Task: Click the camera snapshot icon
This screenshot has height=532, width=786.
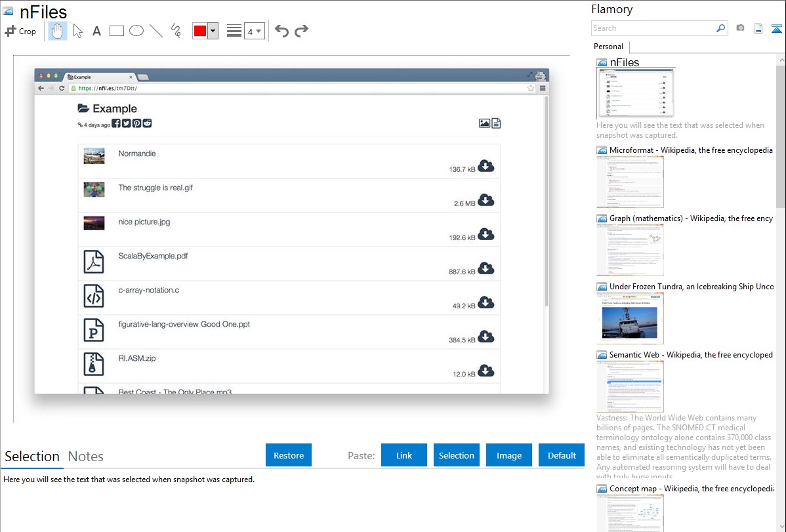Action: [740, 28]
